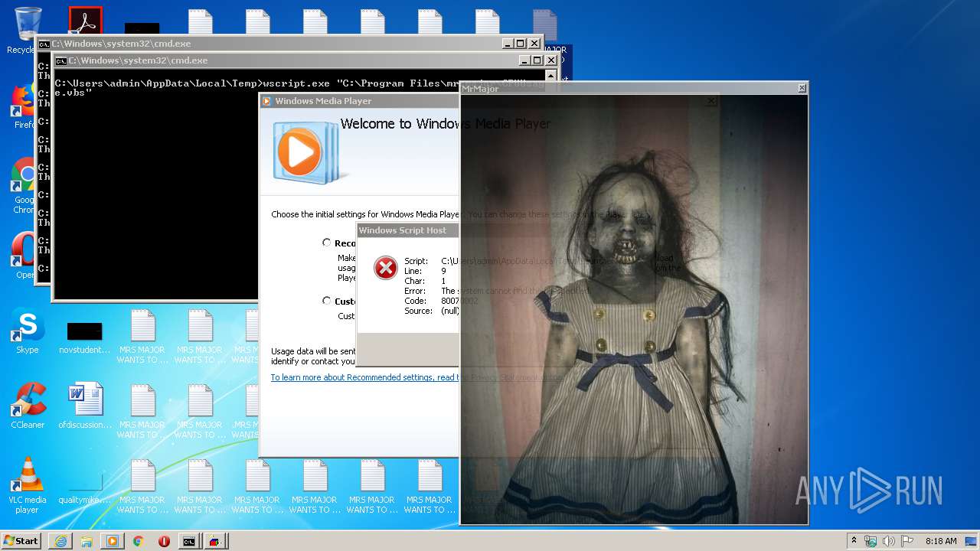This screenshot has width=980, height=551.
Task: Click the system clock showing 8:18 AM
Action: click(x=941, y=541)
